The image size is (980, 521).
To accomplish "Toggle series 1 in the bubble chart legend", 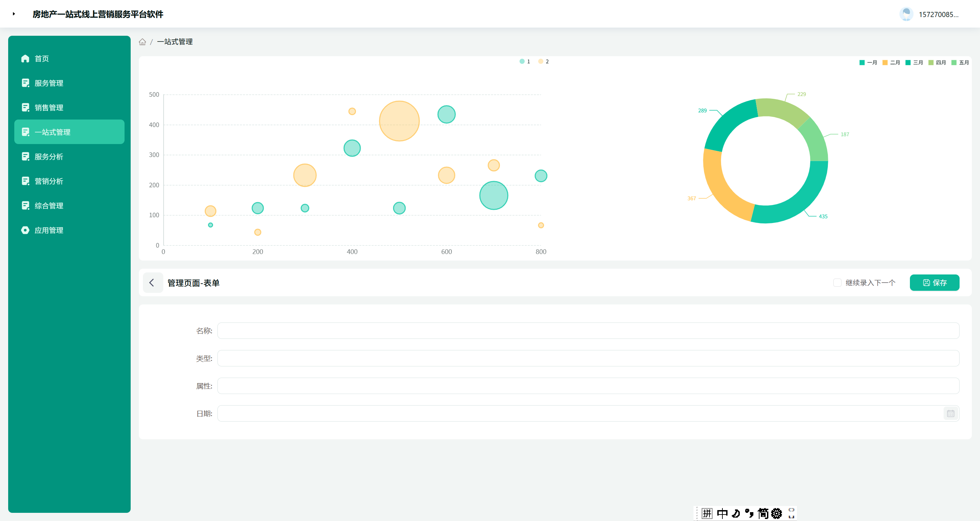I will 525,61.
